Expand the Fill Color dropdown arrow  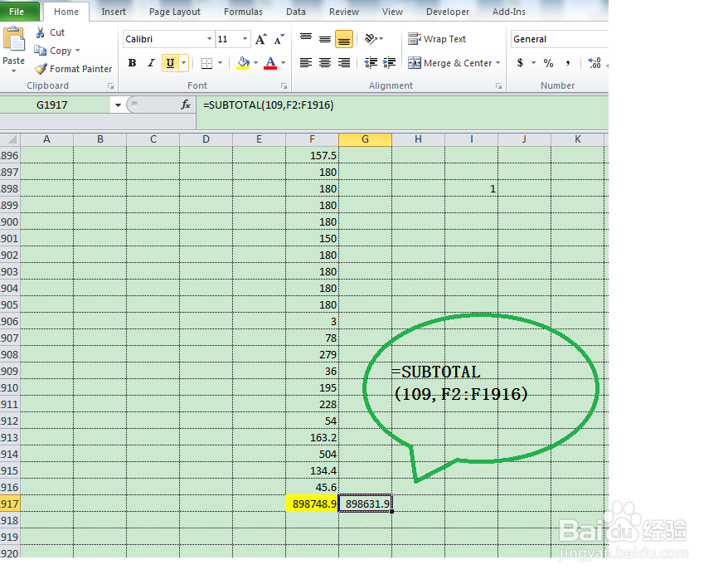[256, 63]
